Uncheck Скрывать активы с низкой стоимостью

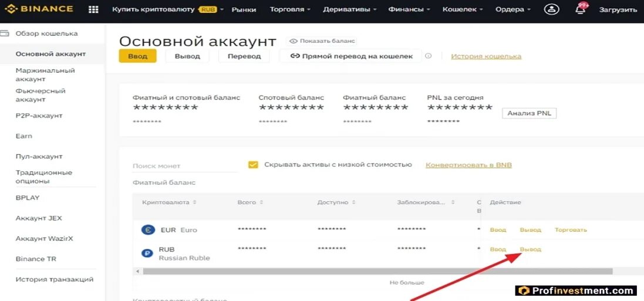pyautogui.click(x=253, y=165)
